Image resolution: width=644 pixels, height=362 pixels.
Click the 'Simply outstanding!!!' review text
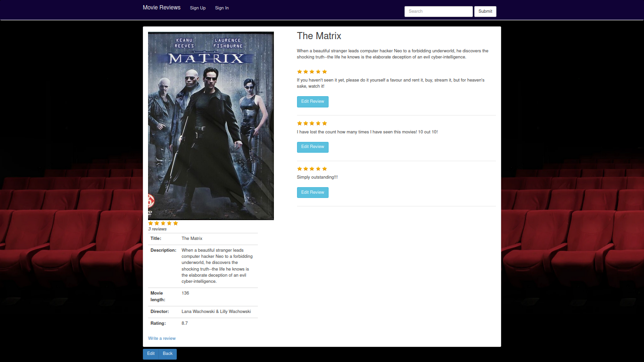click(317, 177)
